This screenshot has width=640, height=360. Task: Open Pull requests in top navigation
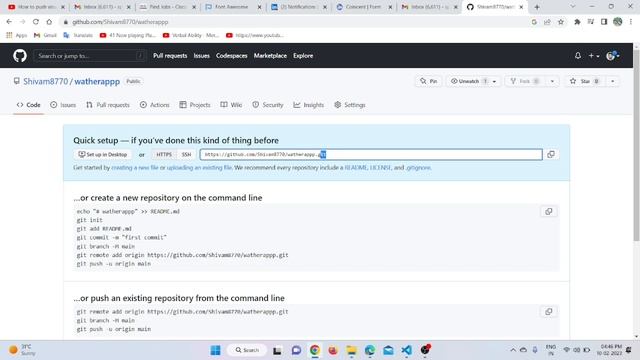click(x=170, y=56)
